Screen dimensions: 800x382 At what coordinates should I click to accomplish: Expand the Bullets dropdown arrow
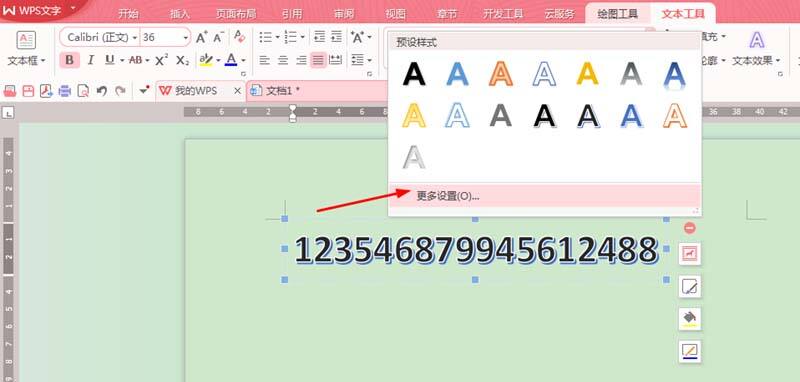[277, 38]
